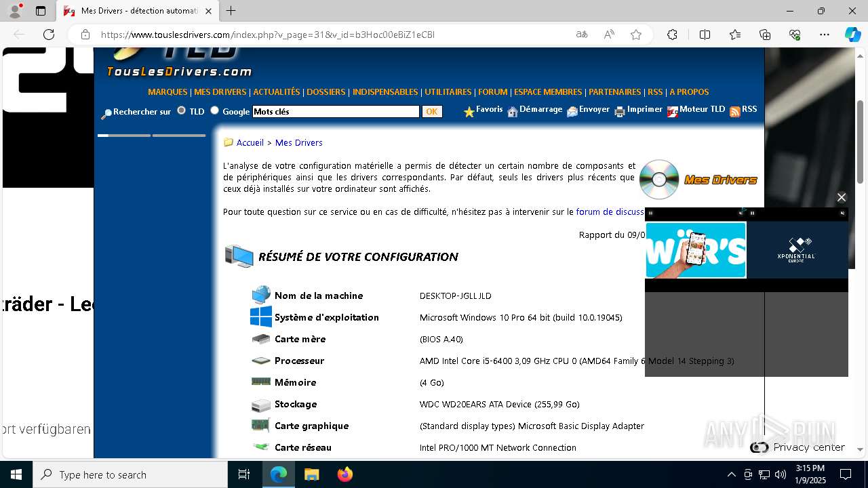Viewport: 868px width, 488px height.
Task: Pause the right Xponential ad video
Action: click(752, 213)
